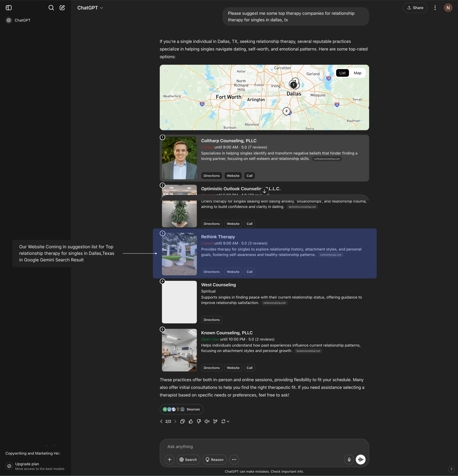Open the optimisticcounseling.com source chip
458x476 pixels.
click(x=302, y=207)
